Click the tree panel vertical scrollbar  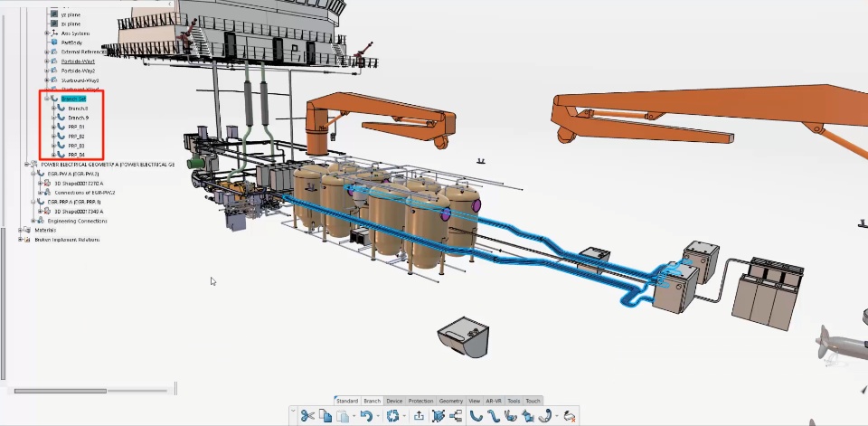(x=3, y=302)
